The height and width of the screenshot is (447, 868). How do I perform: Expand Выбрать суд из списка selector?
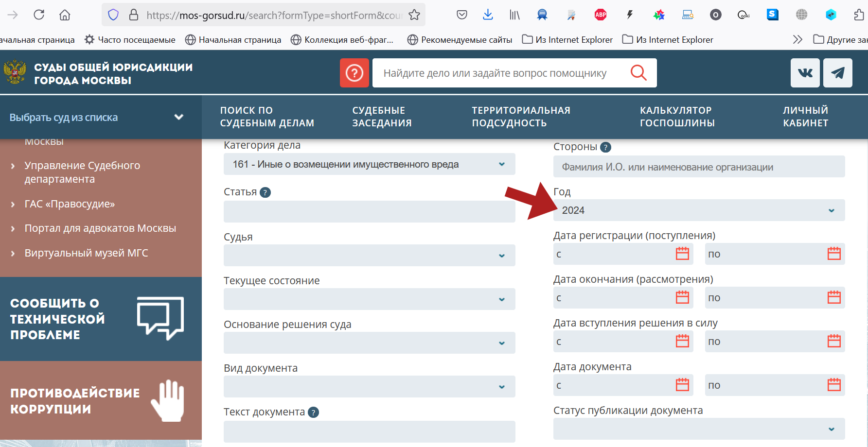[97, 117]
